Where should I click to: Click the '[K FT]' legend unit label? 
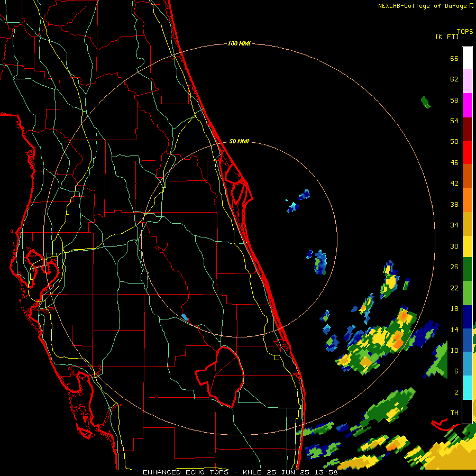click(447, 37)
